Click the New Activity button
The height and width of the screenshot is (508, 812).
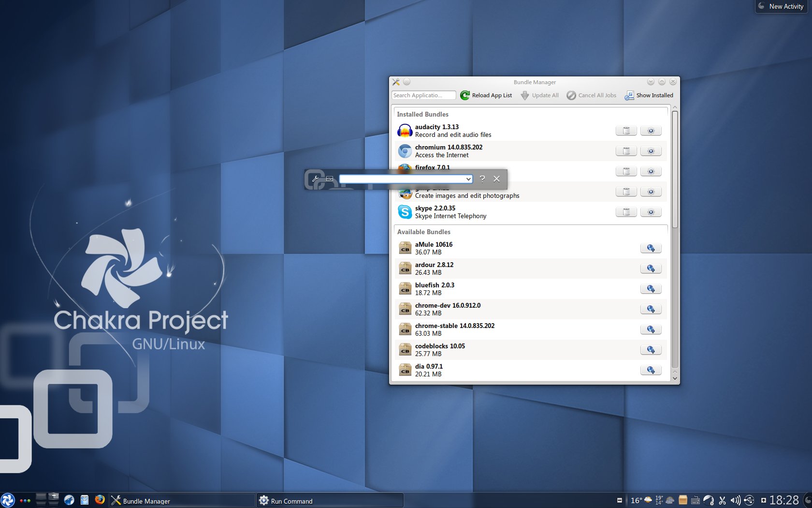[782, 6]
